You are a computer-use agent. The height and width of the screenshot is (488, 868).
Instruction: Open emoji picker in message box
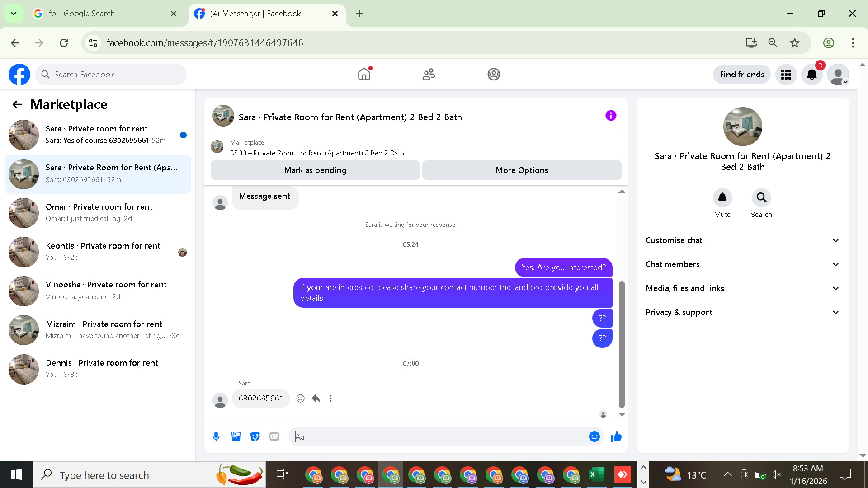click(594, 436)
